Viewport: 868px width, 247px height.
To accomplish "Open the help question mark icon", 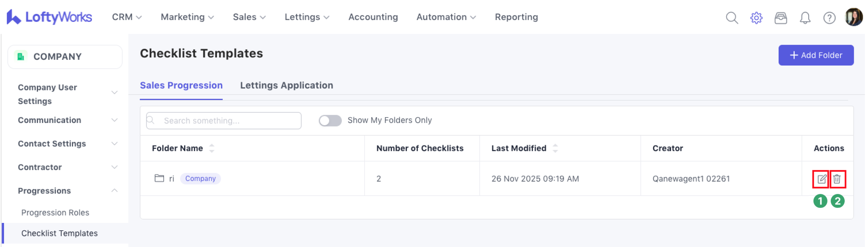I will 829,18.
